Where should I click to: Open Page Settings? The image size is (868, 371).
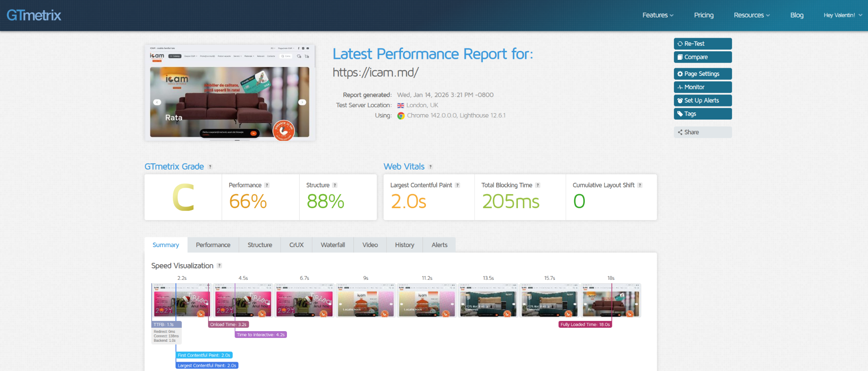pos(702,74)
